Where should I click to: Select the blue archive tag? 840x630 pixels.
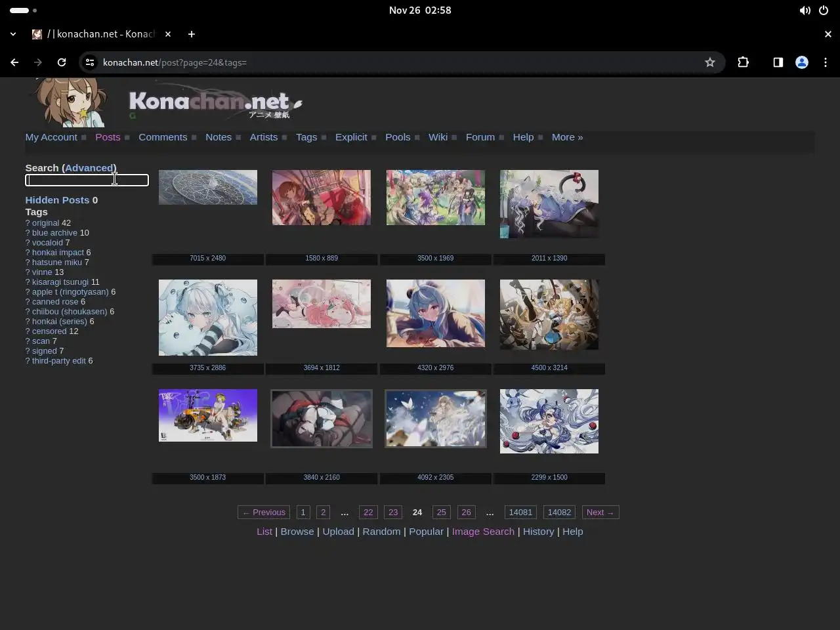(x=54, y=233)
